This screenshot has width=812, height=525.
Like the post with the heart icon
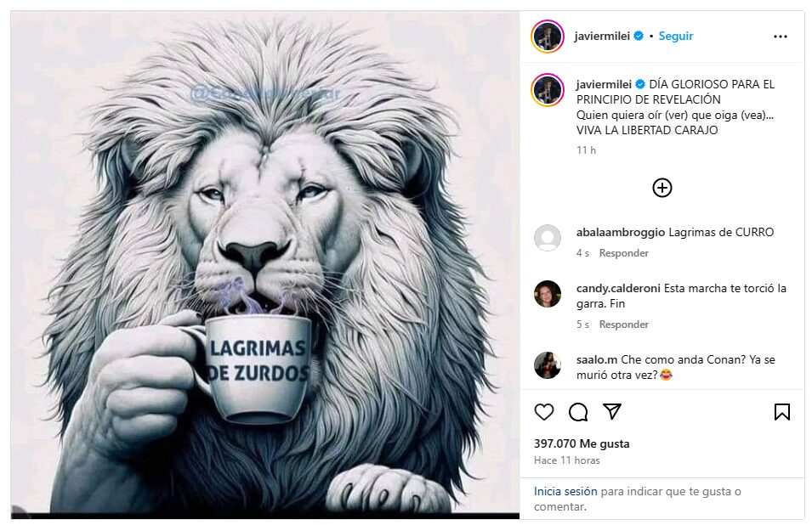click(x=544, y=412)
